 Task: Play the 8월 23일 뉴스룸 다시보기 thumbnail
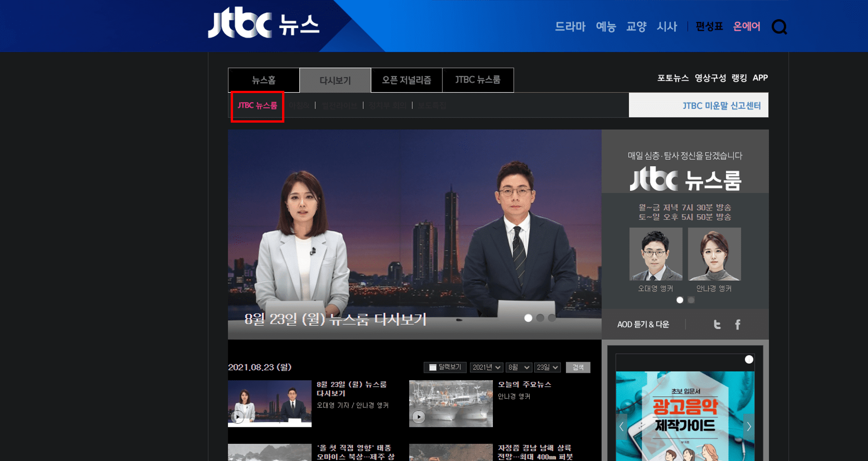pyautogui.click(x=270, y=403)
